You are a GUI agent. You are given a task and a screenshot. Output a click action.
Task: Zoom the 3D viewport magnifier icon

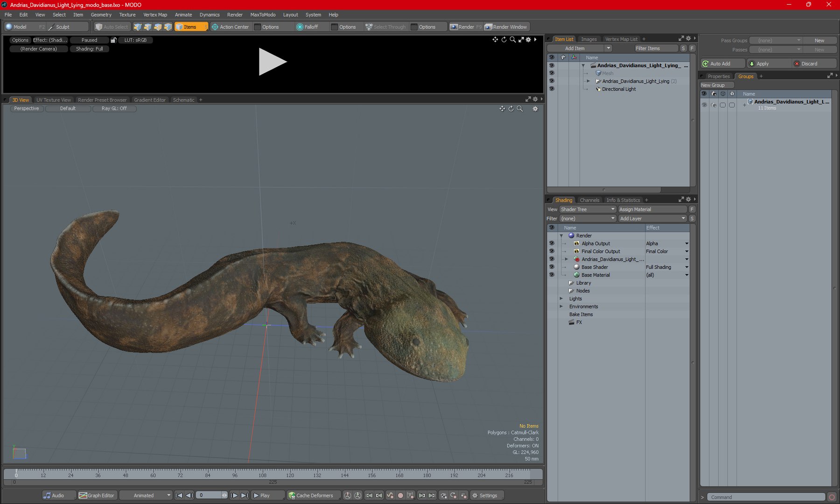(x=520, y=109)
